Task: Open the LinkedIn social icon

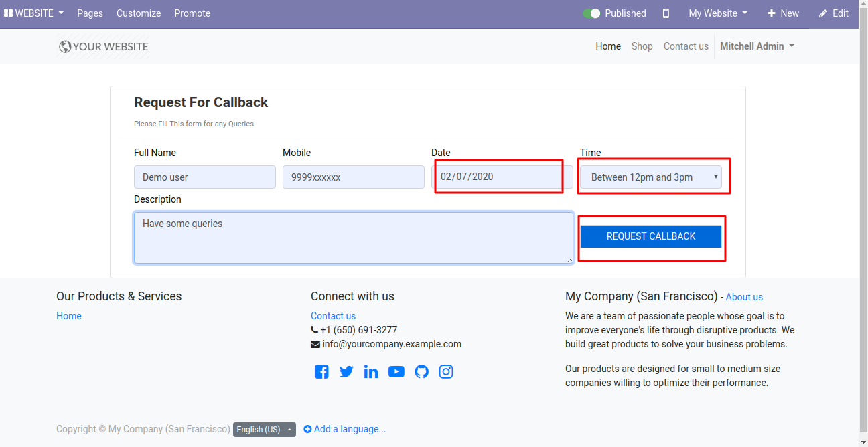Action: point(371,371)
